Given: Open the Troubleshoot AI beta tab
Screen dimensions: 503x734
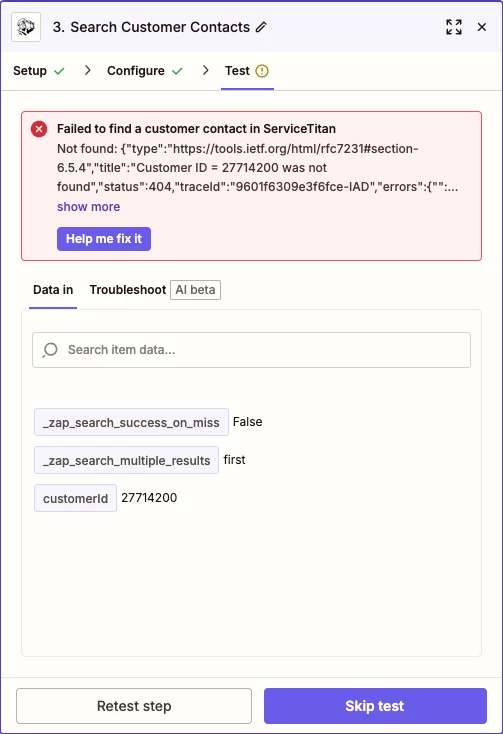Looking at the screenshot, I should pos(155,290).
